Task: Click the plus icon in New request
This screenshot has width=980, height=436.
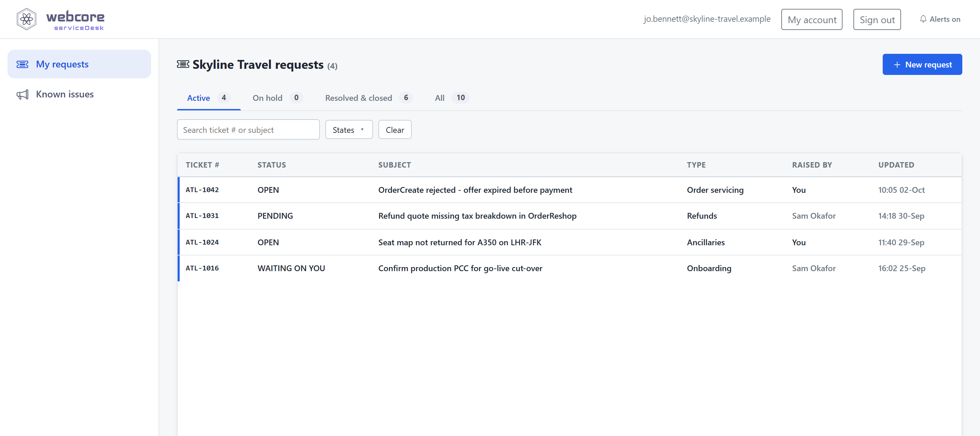Action: point(897,65)
